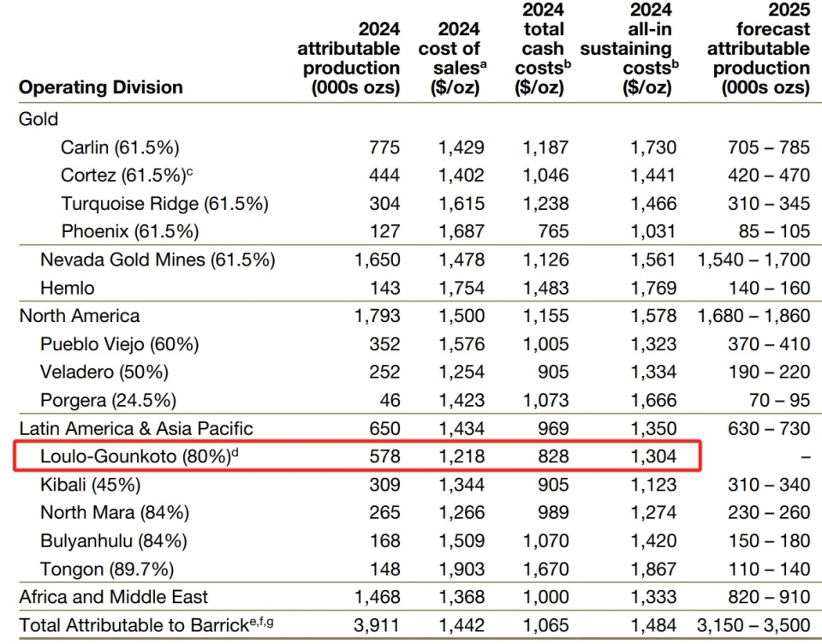Screen dimensions: 822x644
Task: Select Africa and Middle East production "1,468"
Action: coord(378,597)
